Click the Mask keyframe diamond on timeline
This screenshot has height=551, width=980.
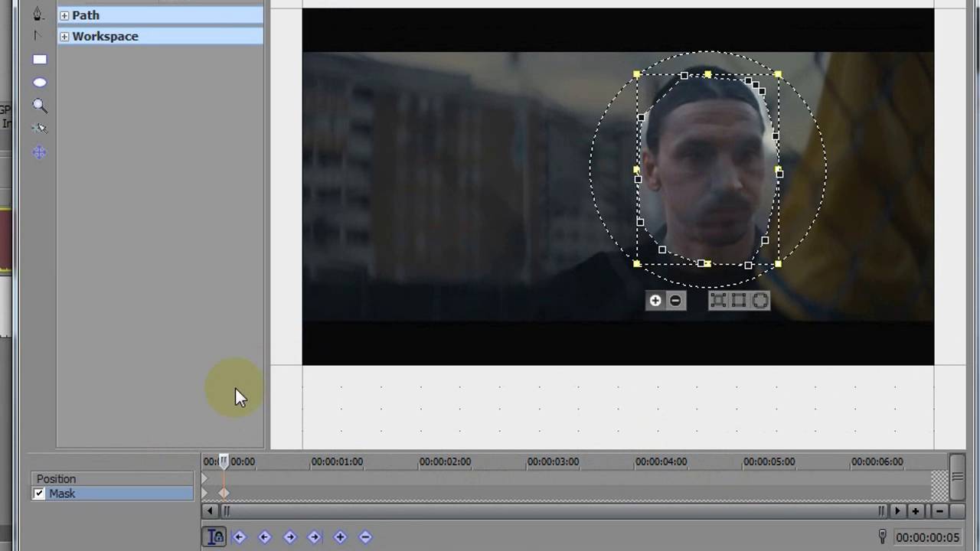(224, 493)
